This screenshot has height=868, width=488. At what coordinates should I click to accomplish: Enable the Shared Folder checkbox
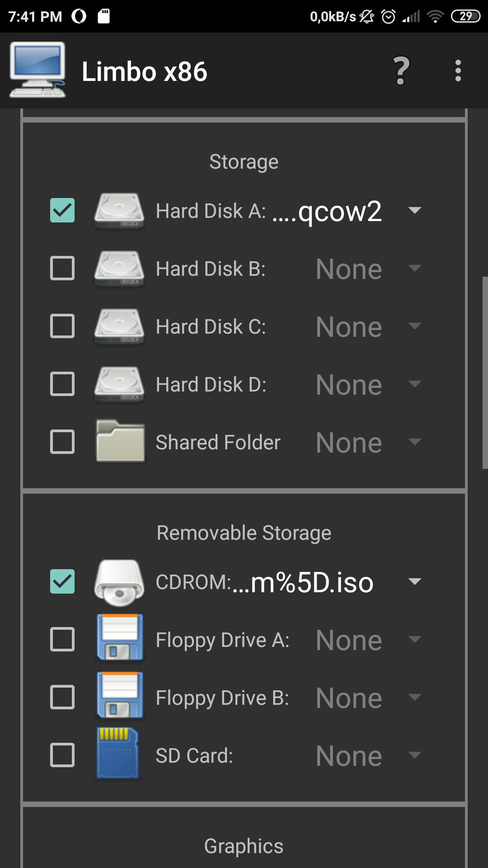[x=62, y=442]
